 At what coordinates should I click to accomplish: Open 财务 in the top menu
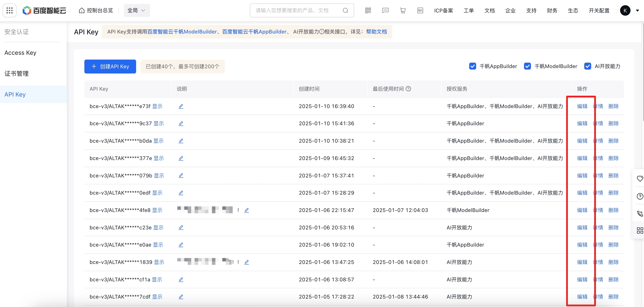pyautogui.click(x=552, y=10)
